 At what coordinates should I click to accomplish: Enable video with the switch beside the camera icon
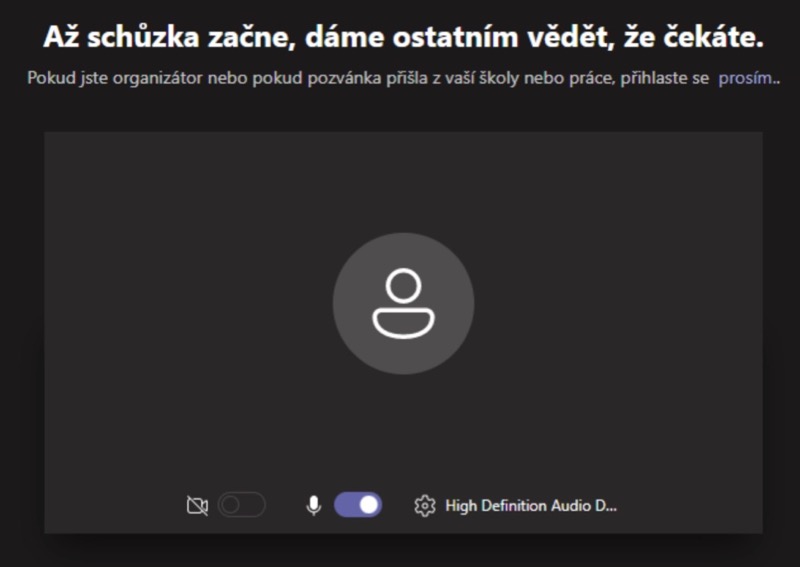click(242, 505)
